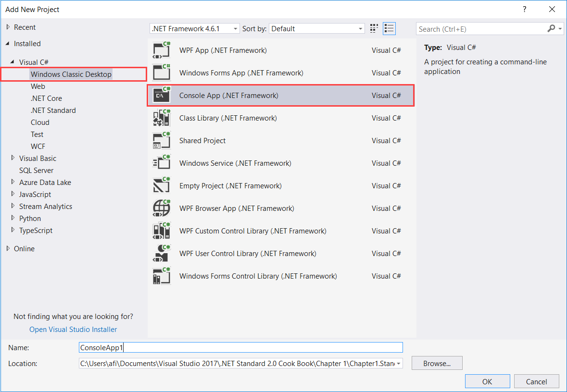Select Class Library (.NET Framework) name

[x=228, y=118]
